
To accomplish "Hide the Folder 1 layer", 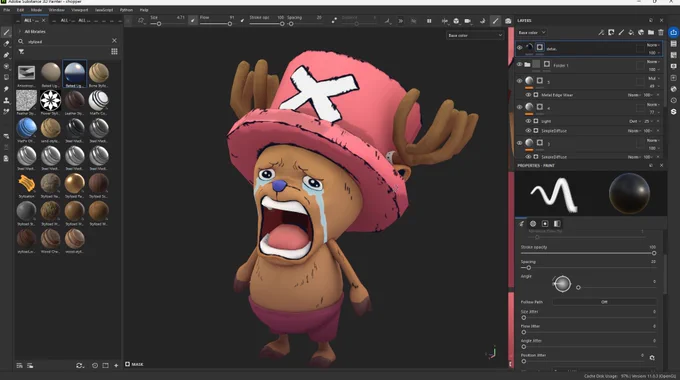I will click(520, 65).
